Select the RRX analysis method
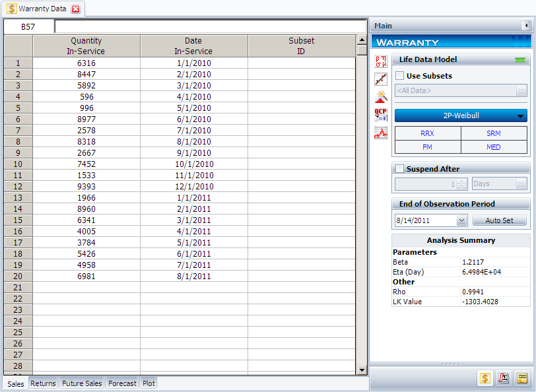The image size is (536, 392). pyautogui.click(x=427, y=133)
